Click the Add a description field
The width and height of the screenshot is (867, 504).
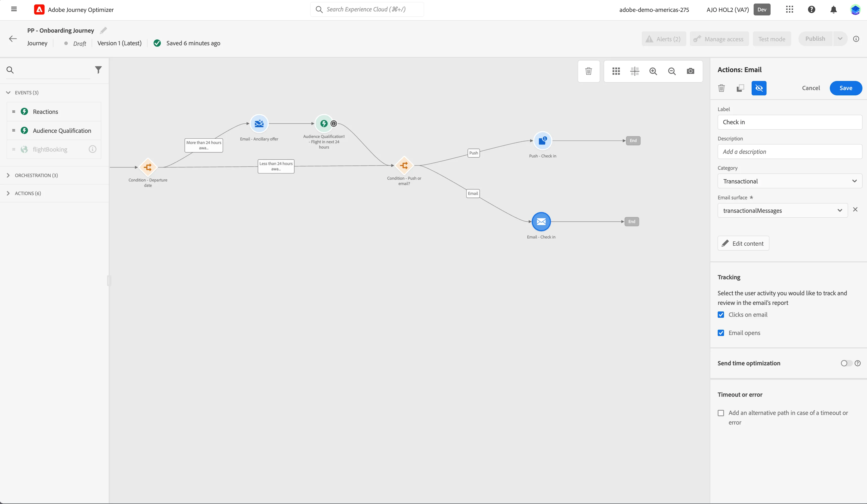(790, 152)
